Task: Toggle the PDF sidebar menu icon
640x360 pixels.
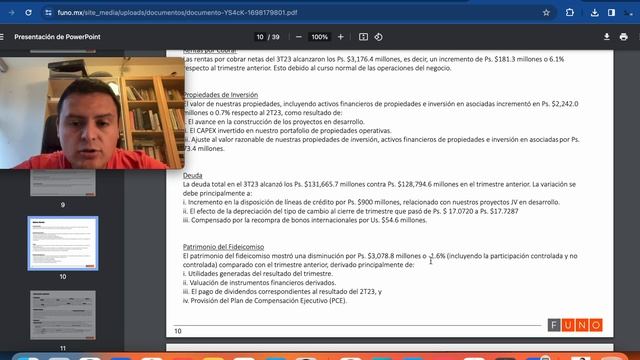Action: pos(2,37)
